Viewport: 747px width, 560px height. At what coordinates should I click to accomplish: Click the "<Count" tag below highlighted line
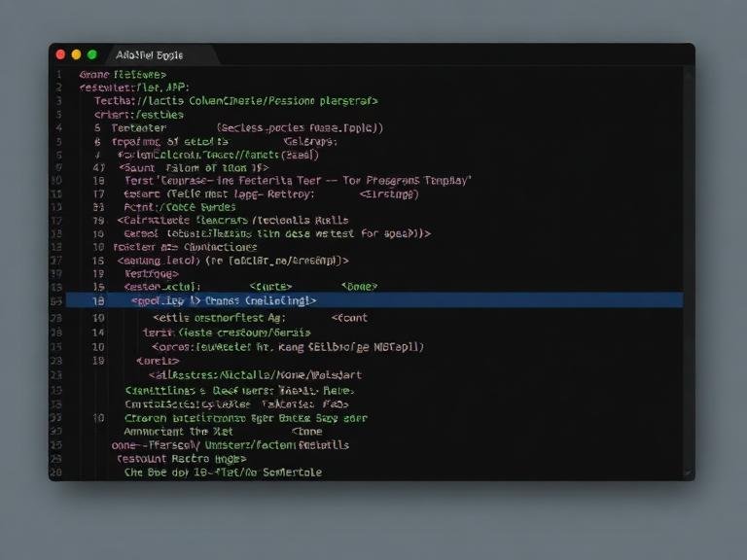click(x=349, y=317)
